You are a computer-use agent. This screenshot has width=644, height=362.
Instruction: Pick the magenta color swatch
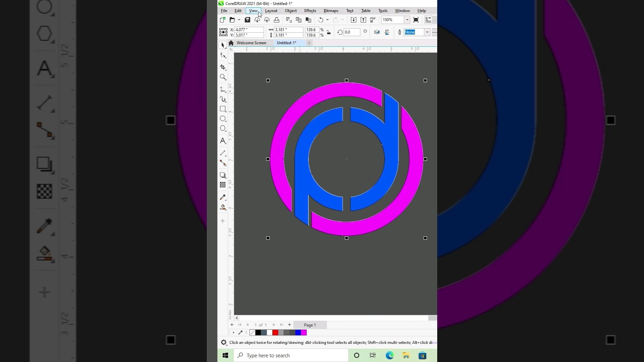(x=304, y=332)
